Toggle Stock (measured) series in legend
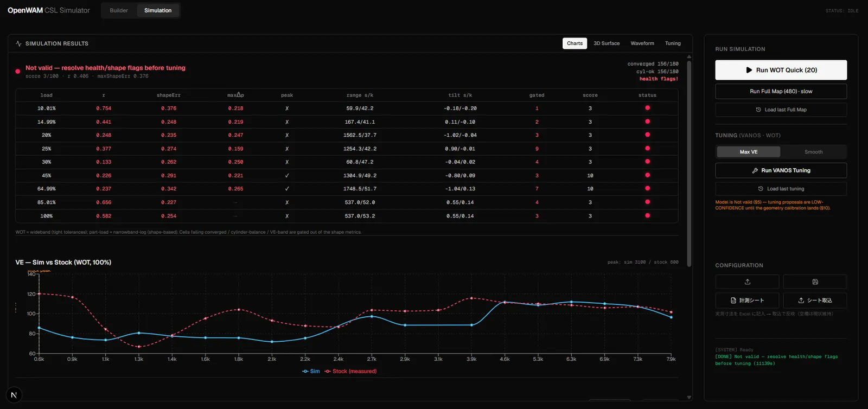Screen dimensions: 868x409 coord(350,371)
